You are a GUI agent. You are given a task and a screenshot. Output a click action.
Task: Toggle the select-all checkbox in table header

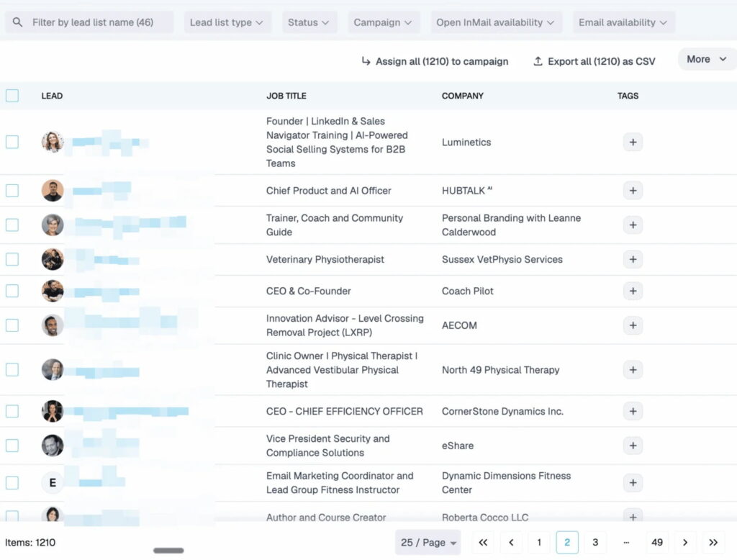tap(12, 96)
